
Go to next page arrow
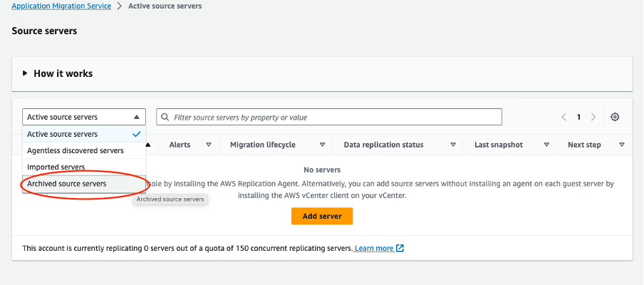(x=593, y=117)
